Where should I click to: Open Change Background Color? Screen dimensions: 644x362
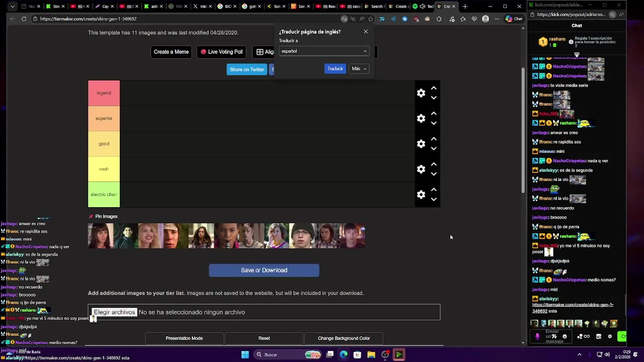click(344, 338)
